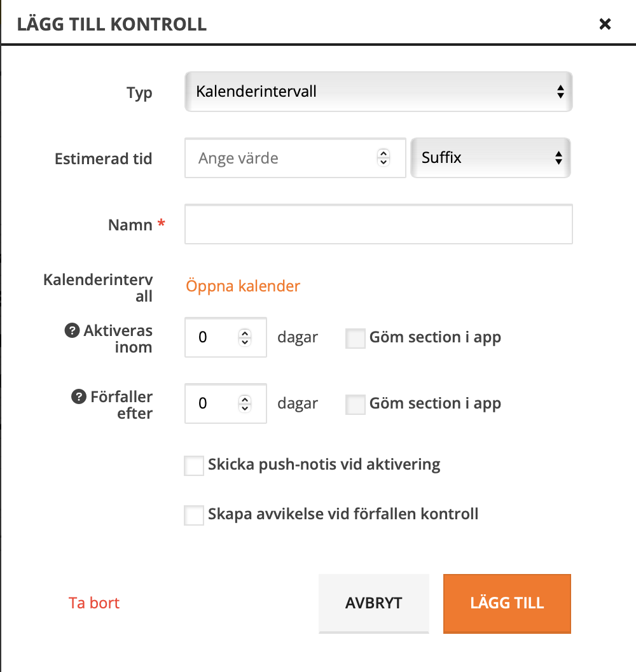Close the Lägg till kontroll dialog
636x672 pixels.
605,24
